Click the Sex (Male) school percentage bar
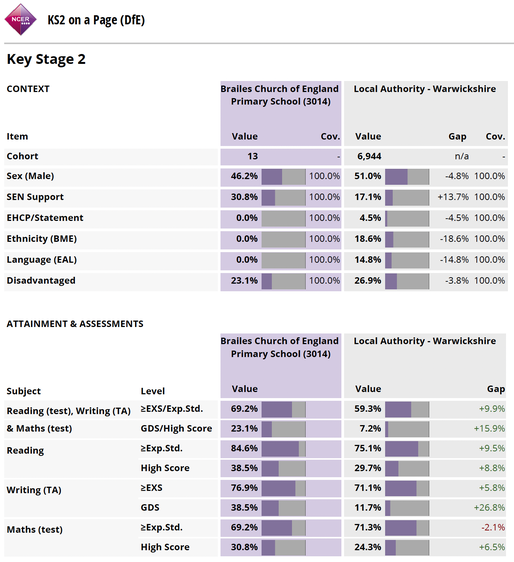The image size is (514, 562). pyautogui.click(x=284, y=177)
